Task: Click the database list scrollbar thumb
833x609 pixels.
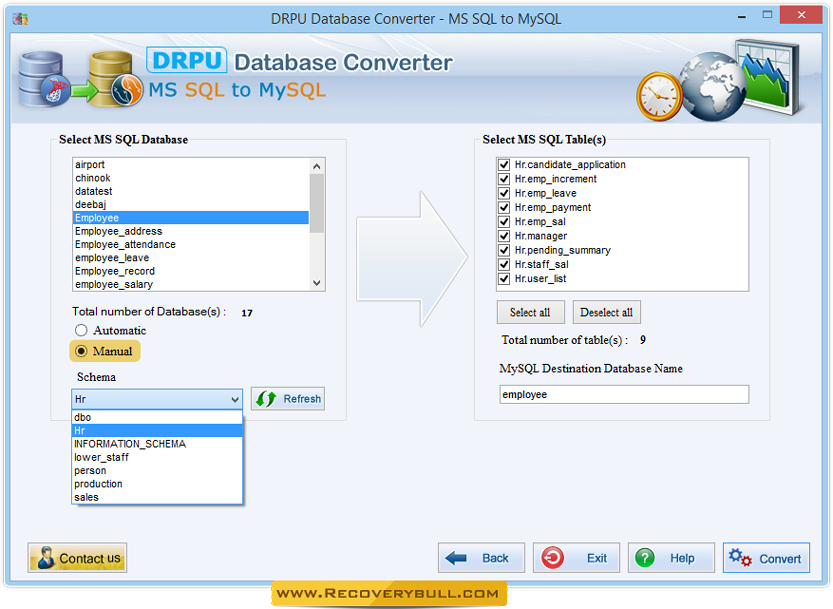Action: coord(317,204)
